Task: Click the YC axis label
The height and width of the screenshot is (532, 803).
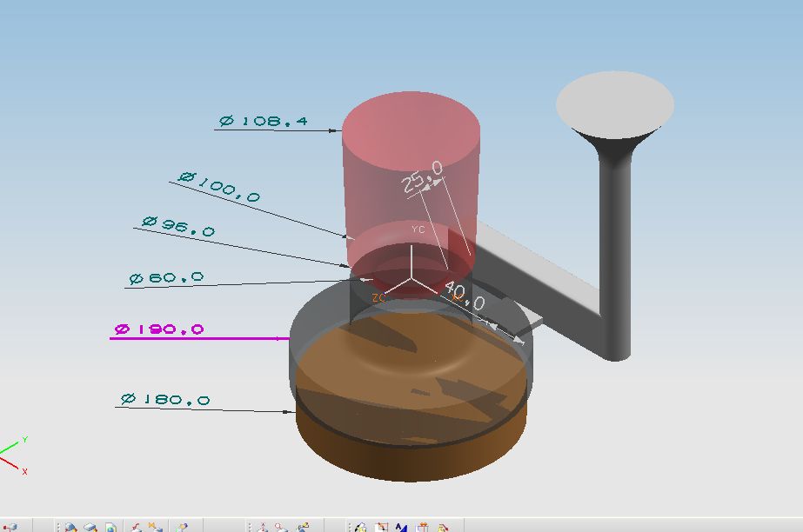Action: tap(418, 229)
